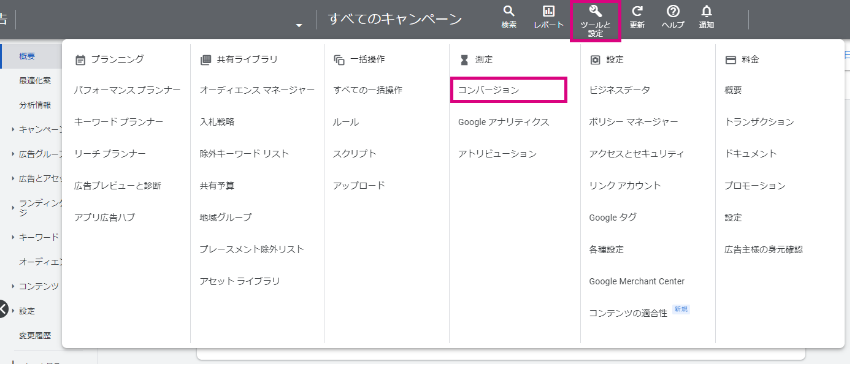The image size is (850, 365).
Task: Open コンテンツの適合性
Action: (x=628, y=313)
